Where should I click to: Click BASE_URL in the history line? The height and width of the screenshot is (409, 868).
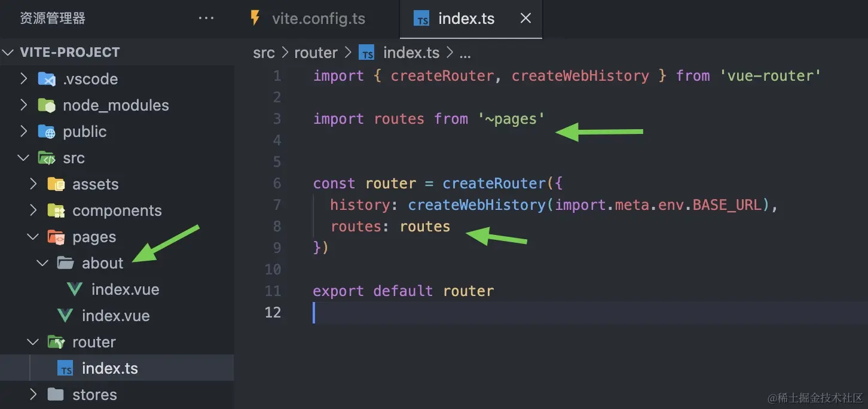[x=728, y=205]
